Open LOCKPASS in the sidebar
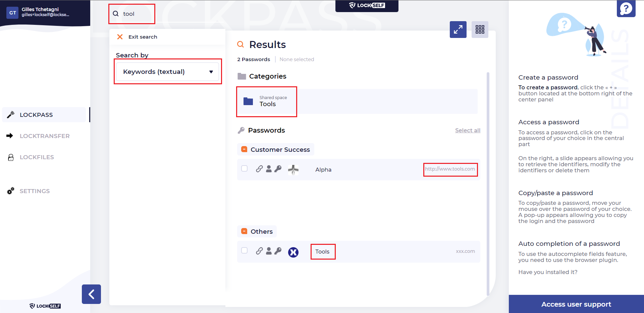This screenshot has height=313, width=644. [x=44, y=115]
